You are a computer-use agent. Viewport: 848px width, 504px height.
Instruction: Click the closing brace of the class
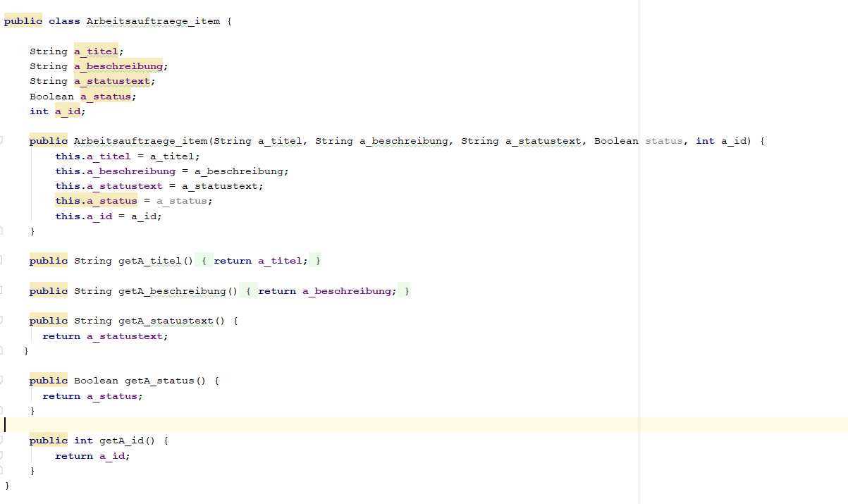pos(7,486)
